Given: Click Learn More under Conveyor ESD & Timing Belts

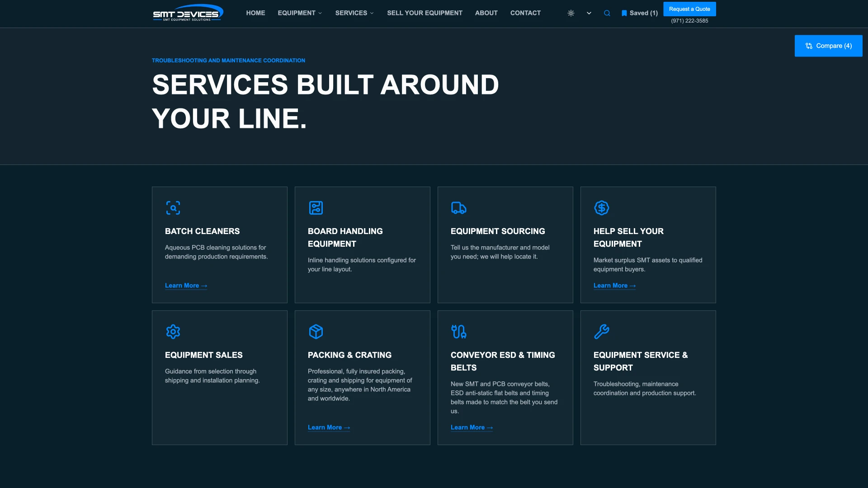Looking at the screenshot, I should pyautogui.click(x=472, y=427).
